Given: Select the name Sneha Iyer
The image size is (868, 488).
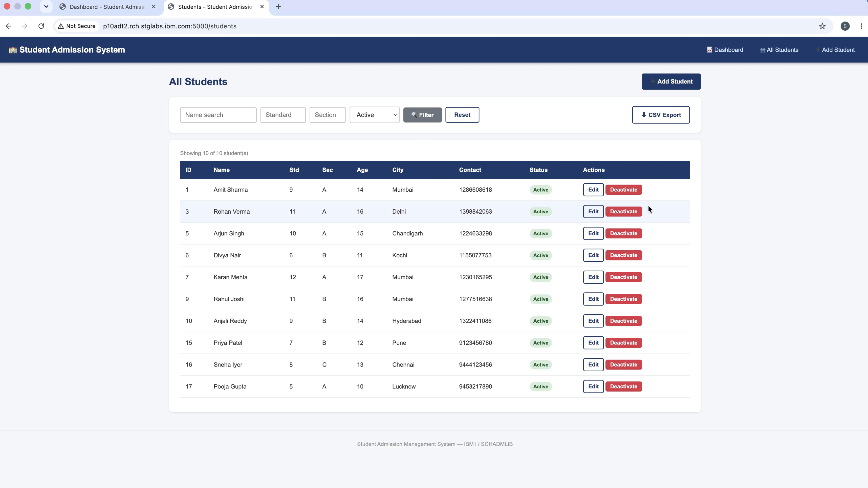Looking at the screenshot, I should coord(228,365).
